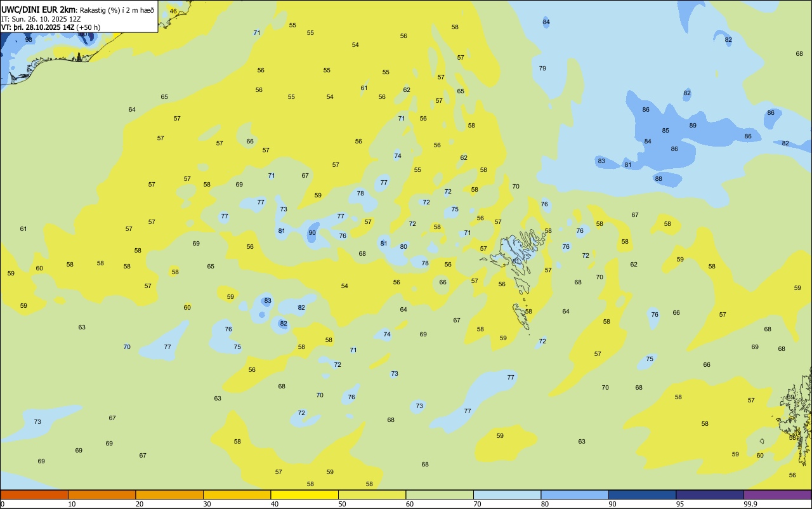Select the humidity value 85 on the map

click(665, 131)
